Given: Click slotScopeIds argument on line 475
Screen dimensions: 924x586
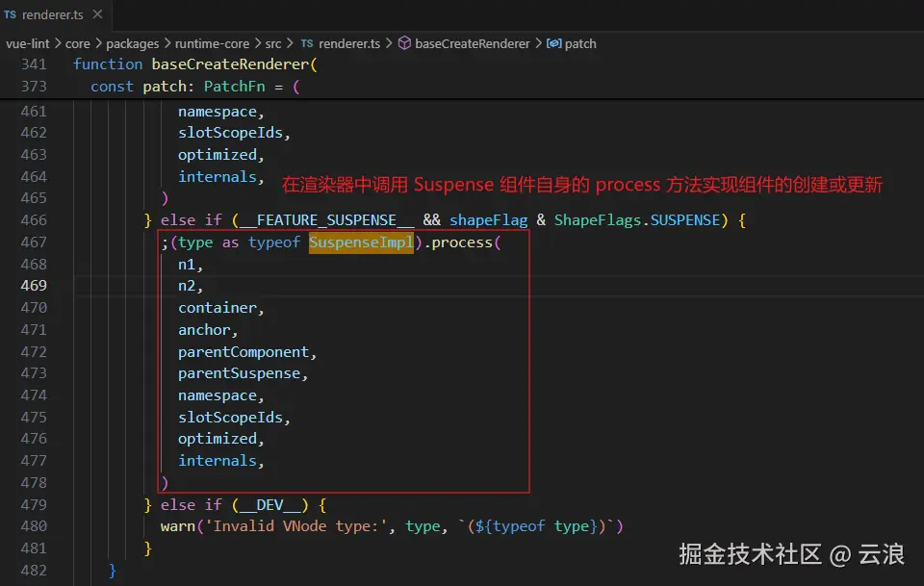Looking at the screenshot, I should (x=230, y=418).
